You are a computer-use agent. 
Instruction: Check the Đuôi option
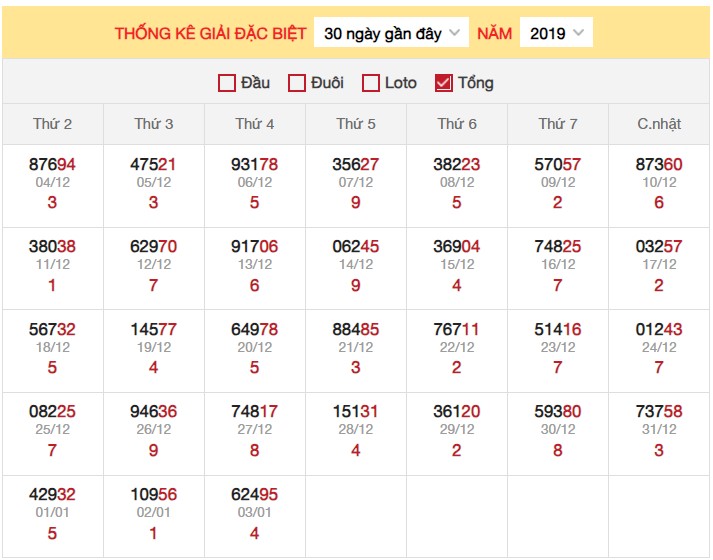[297, 83]
